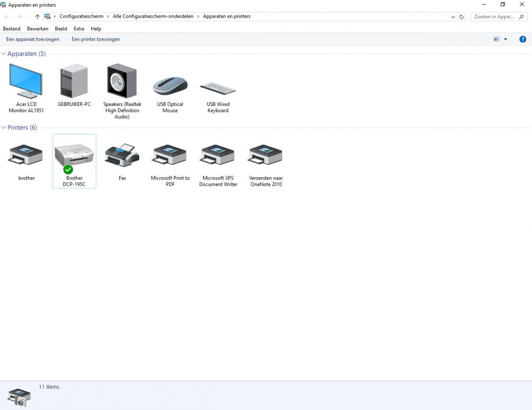Screen dimensions: 532x410
Task: Select the Realtek High Definition Audio speakers
Action: [122, 91]
